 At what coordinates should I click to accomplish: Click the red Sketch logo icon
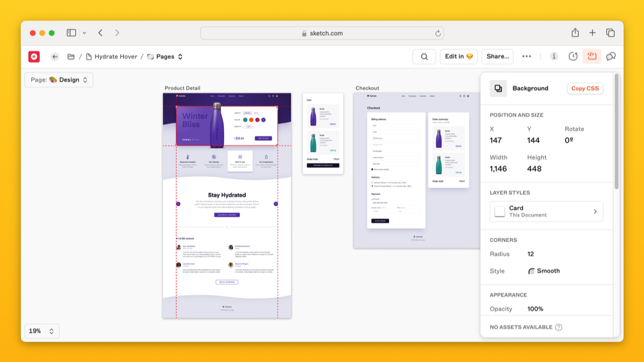(x=34, y=56)
